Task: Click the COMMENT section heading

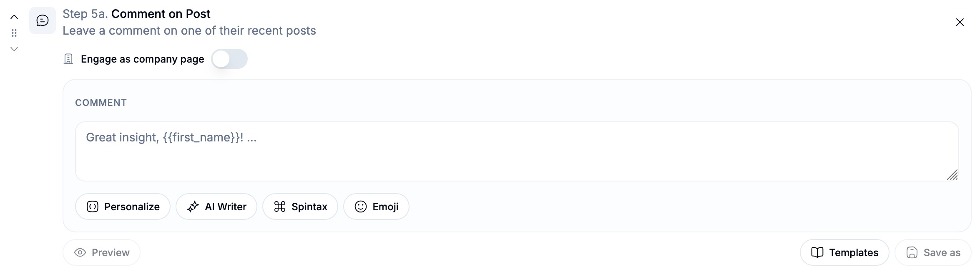Action: tap(101, 103)
